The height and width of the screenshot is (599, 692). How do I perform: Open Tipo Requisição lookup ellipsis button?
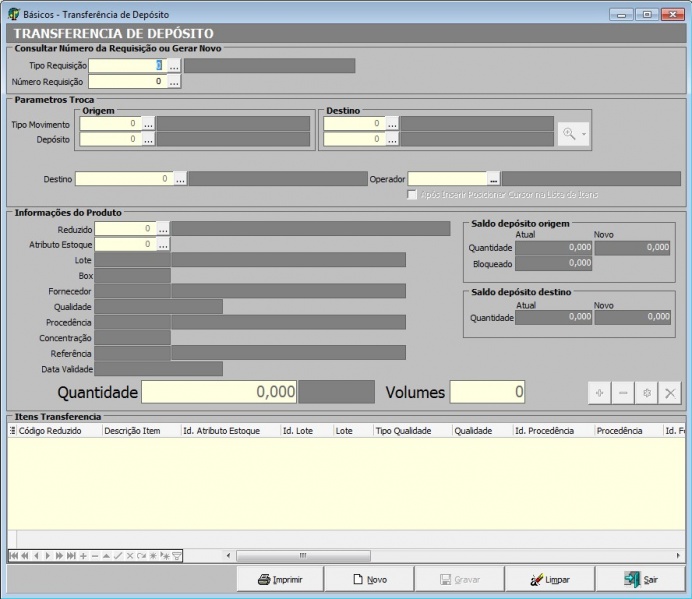click(x=173, y=65)
